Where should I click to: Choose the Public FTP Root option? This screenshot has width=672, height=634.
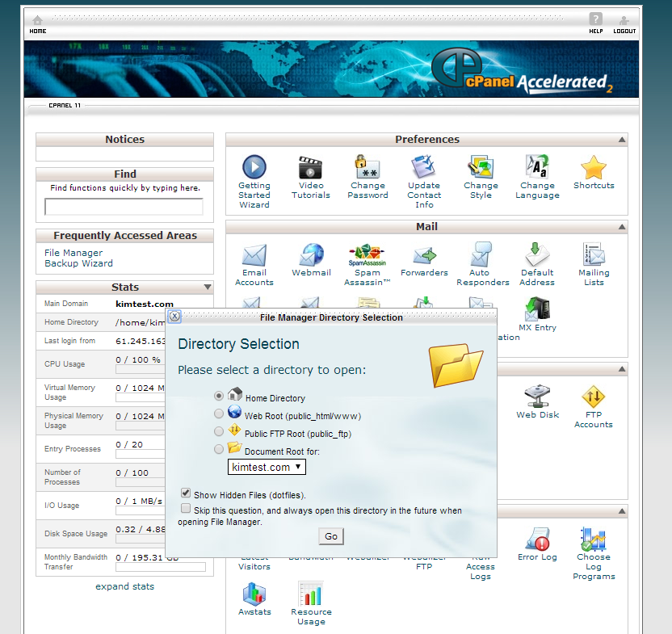coord(218,432)
